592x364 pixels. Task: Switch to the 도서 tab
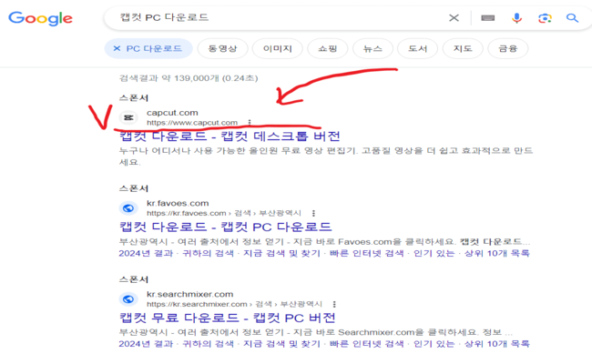coord(417,48)
